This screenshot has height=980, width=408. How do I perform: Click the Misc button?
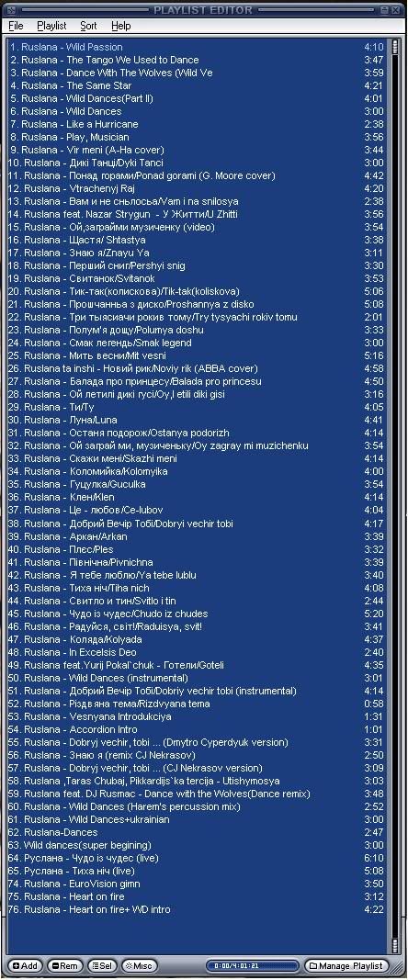(139, 965)
